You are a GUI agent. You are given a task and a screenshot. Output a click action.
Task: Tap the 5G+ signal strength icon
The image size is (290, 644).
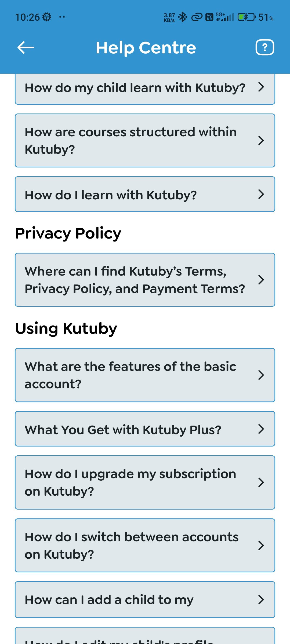coord(225,17)
